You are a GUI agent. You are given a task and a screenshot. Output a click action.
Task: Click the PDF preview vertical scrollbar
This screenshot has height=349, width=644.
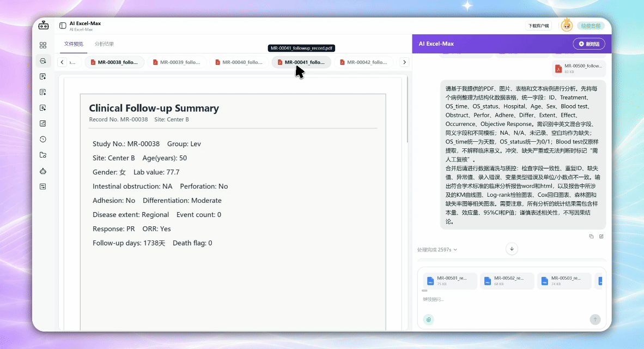[408, 109]
